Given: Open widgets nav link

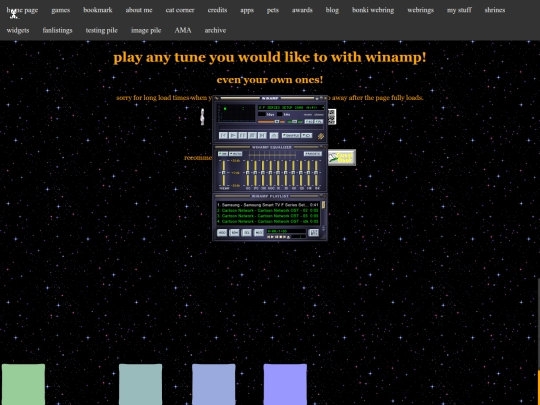Looking at the screenshot, I should pos(18,30).
